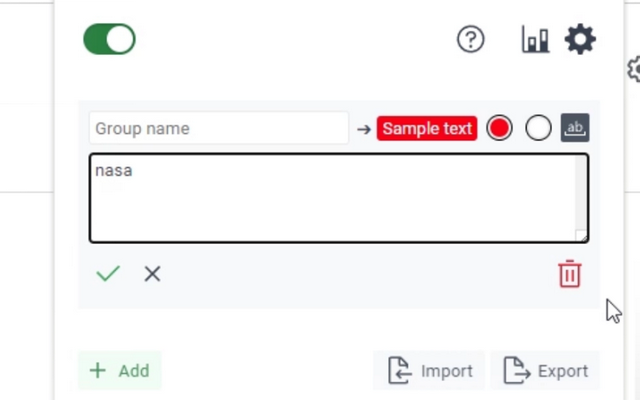Click inside the textarea containing "nasa"

pyautogui.click(x=332, y=198)
